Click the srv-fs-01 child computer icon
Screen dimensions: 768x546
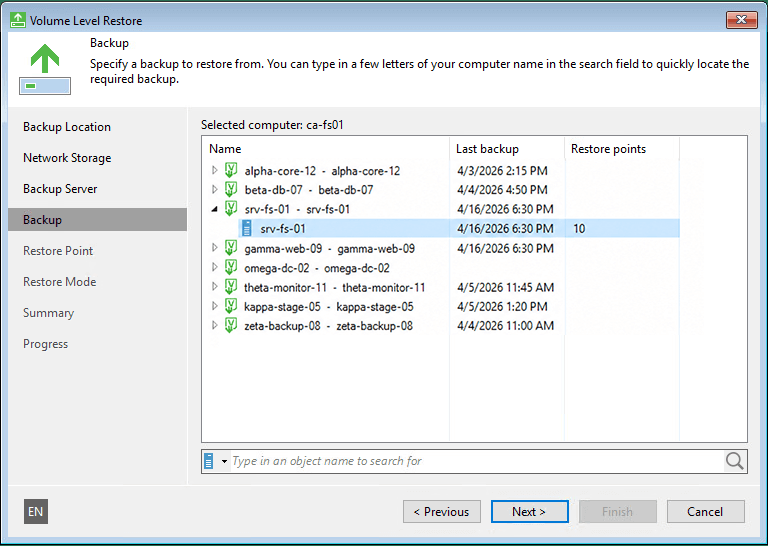(247, 228)
